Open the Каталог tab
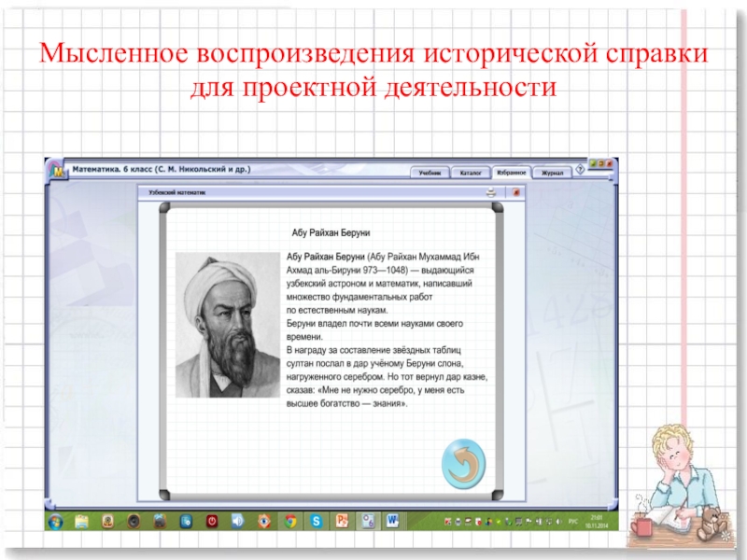The height and width of the screenshot is (560, 747). click(471, 173)
